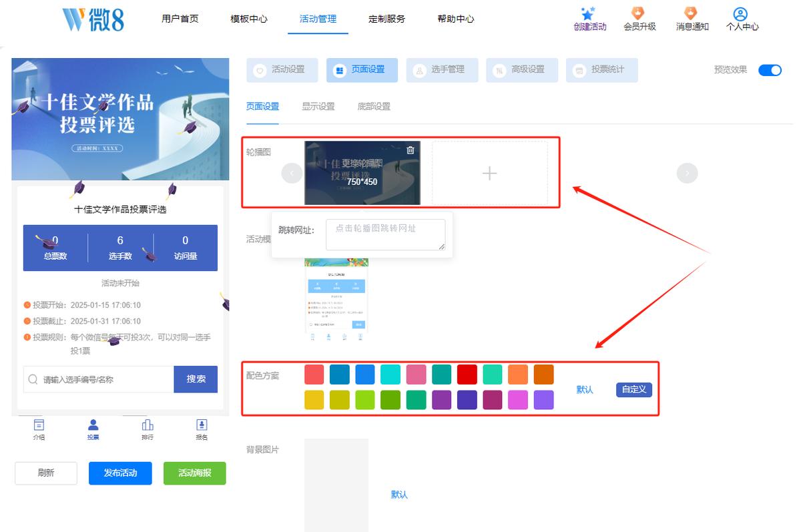Click the 总票数 stat in preview
Screen dimensions: 801x532
coord(55,248)
